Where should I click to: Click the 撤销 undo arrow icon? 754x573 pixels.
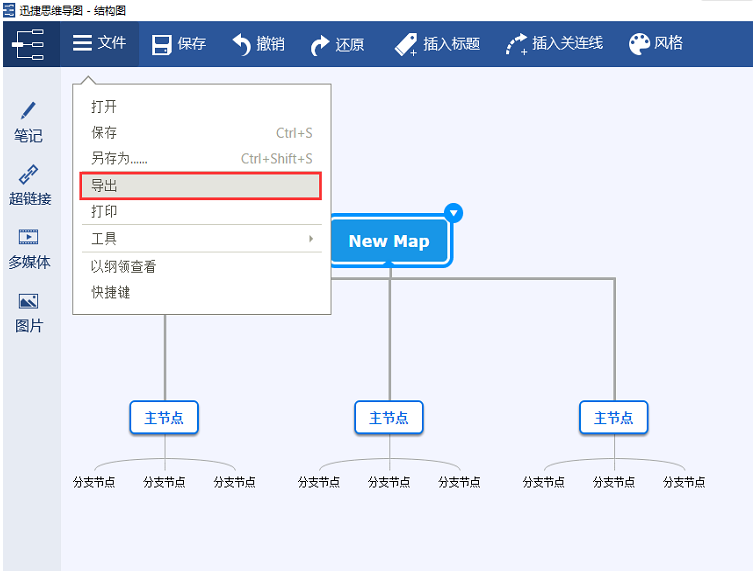242,45
